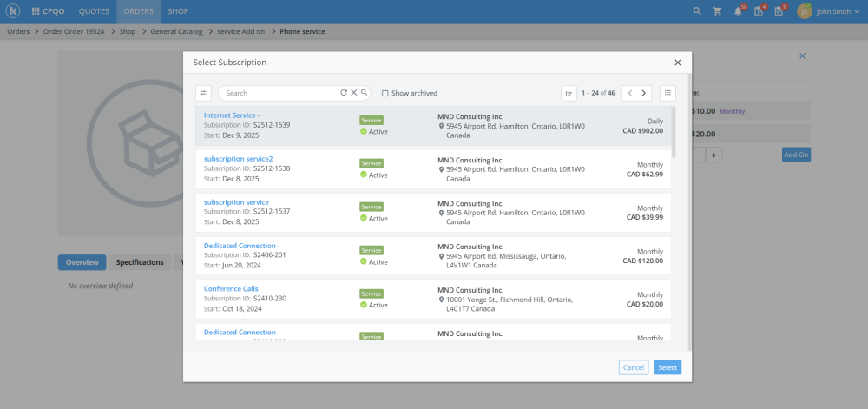Increase quantity with the plus button
The width and height of the screenshot is (868, 409).
713,155
